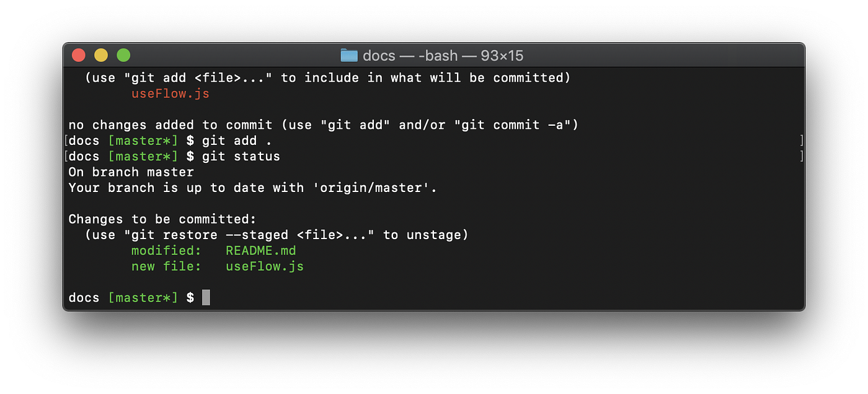Click the "modified:" label
This screenshot has width=868, height=394.
tap(166, 251)
